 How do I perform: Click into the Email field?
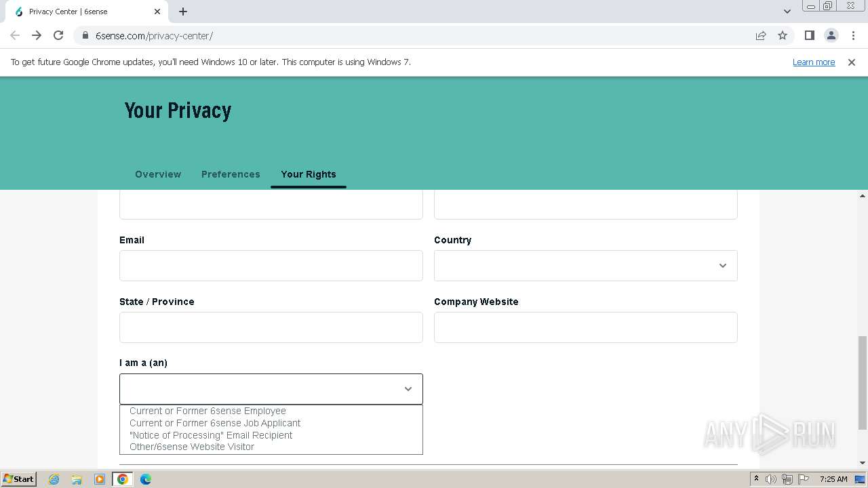[271, 266]
